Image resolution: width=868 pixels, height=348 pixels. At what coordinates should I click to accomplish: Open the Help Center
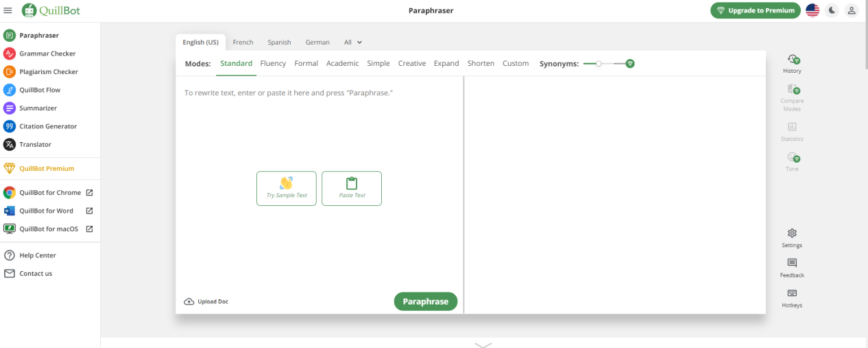coord(38,255)
